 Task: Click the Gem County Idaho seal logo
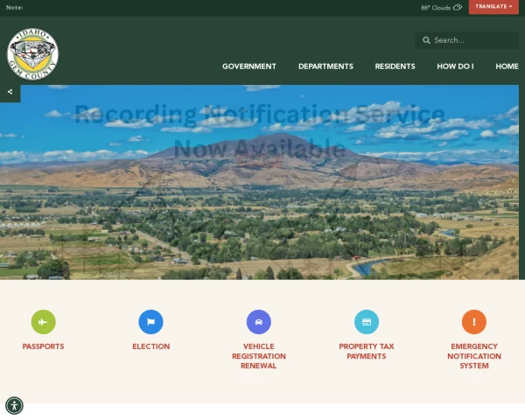pos(33,54)
